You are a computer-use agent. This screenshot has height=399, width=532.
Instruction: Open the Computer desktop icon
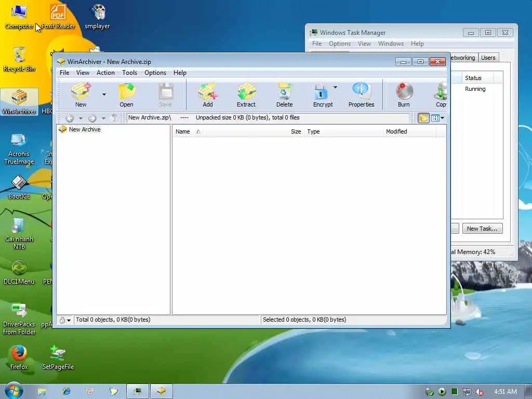click(x=19, y=16)
